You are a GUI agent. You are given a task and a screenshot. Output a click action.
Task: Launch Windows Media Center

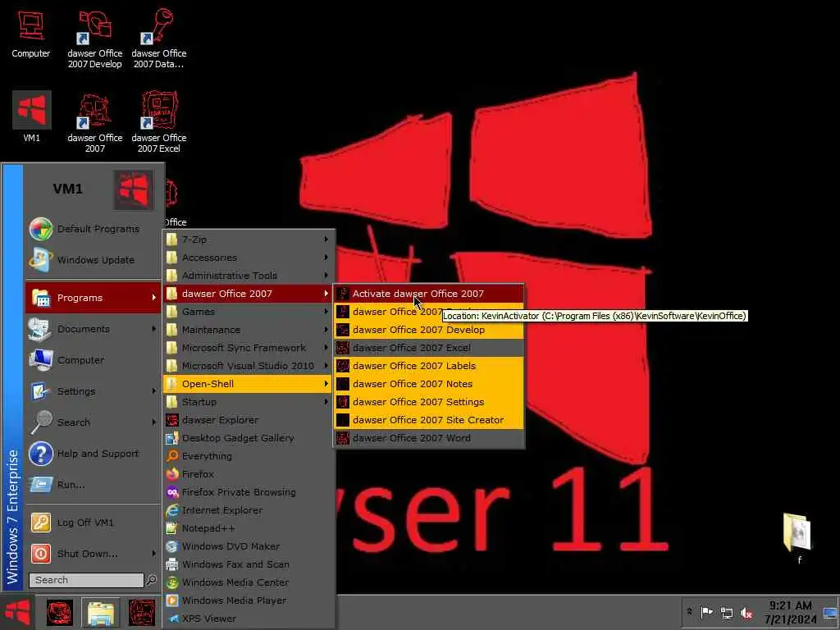click(249, 582)
